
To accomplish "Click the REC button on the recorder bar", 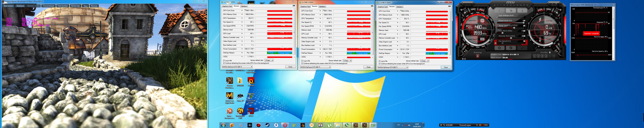I will (485, 125).
